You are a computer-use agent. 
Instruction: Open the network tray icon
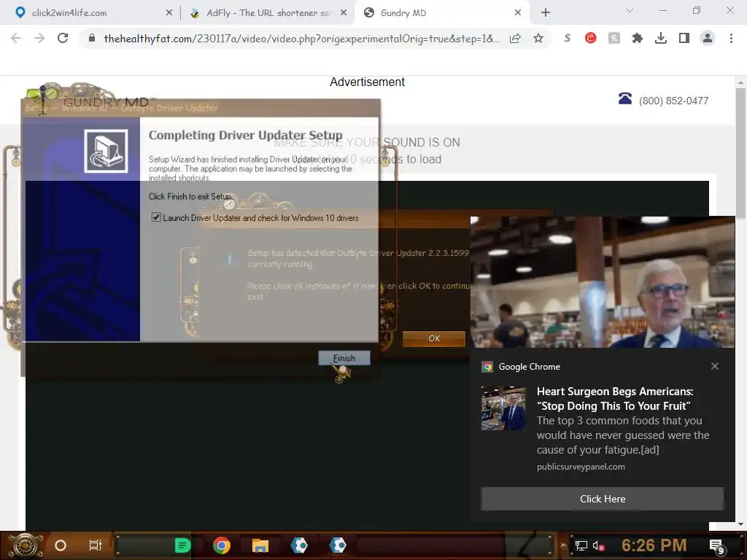click(581, 545)
